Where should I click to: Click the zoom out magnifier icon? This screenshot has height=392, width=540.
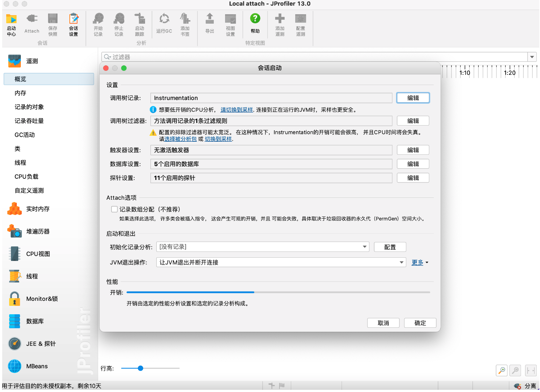(516, 370)
